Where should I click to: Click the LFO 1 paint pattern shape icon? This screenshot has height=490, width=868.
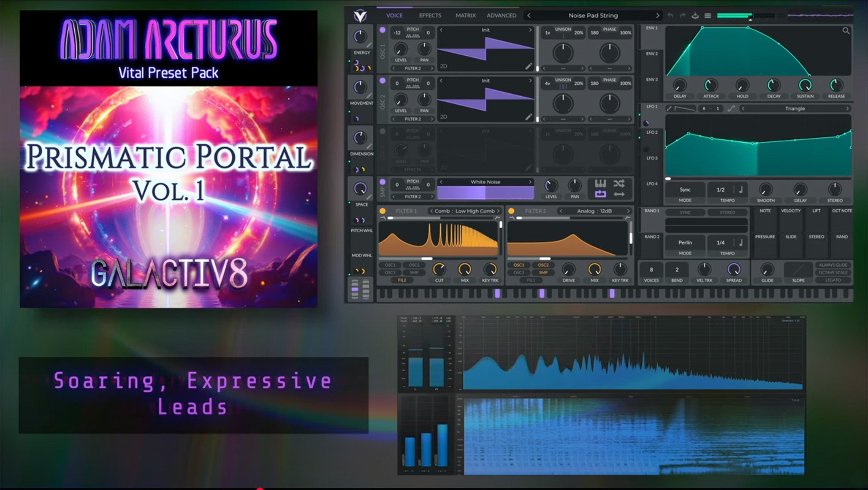(685, 108)
